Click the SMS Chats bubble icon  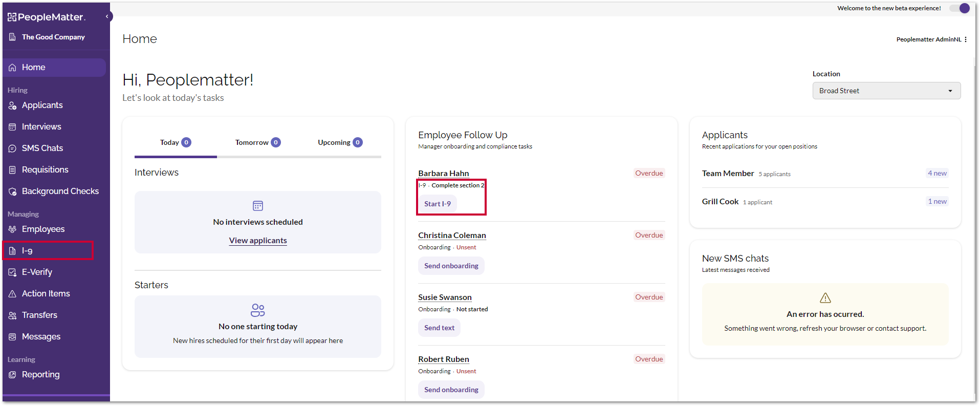point(12,148)
